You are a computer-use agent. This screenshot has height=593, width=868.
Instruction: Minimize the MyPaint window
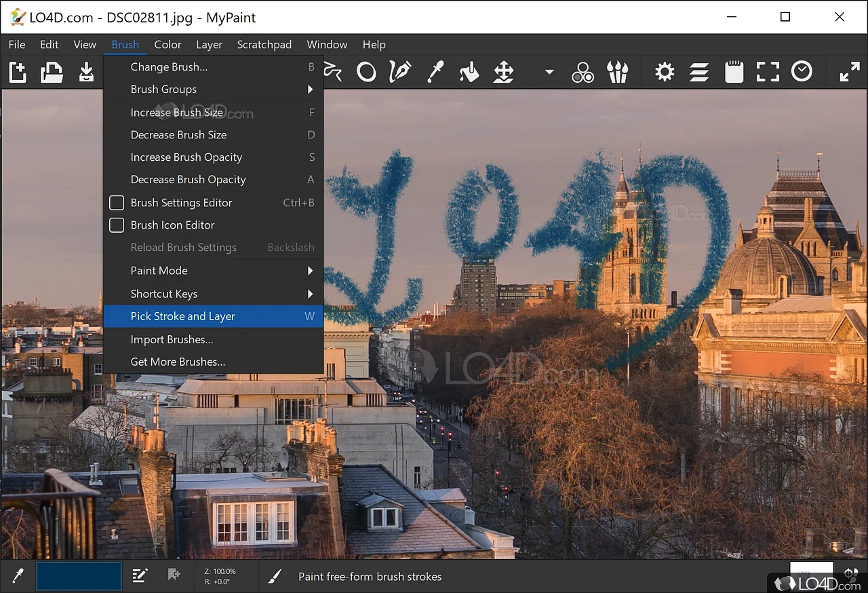(731, 17)
